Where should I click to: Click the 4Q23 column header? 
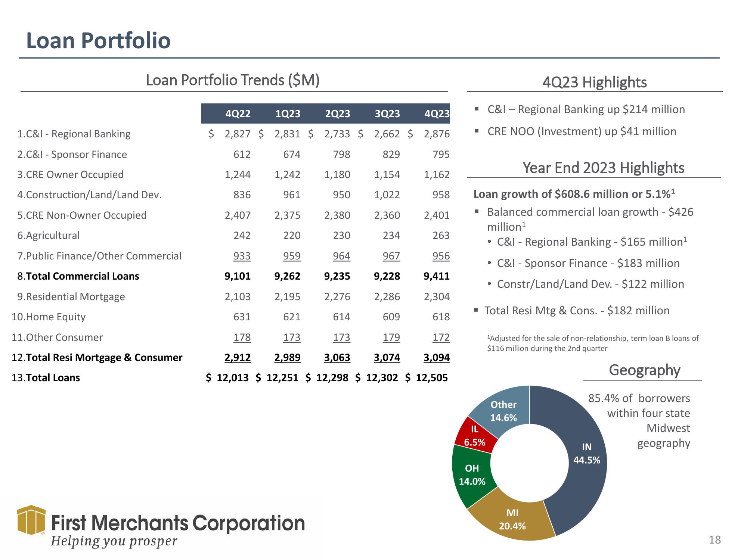click(x=437, y=113)
